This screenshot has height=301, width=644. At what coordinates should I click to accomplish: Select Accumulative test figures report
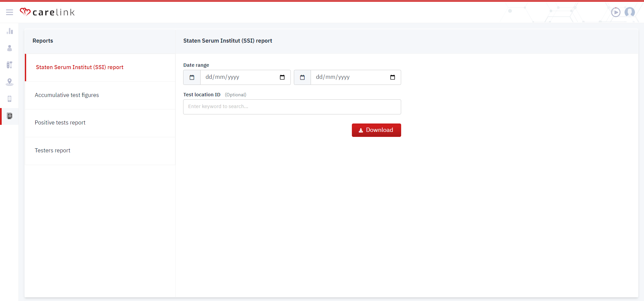67,95
